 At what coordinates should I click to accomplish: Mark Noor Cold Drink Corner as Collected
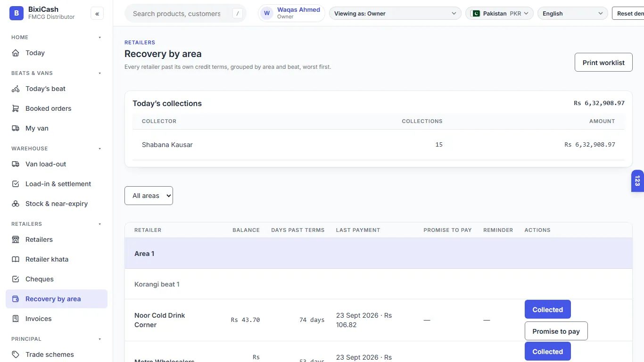548,309
